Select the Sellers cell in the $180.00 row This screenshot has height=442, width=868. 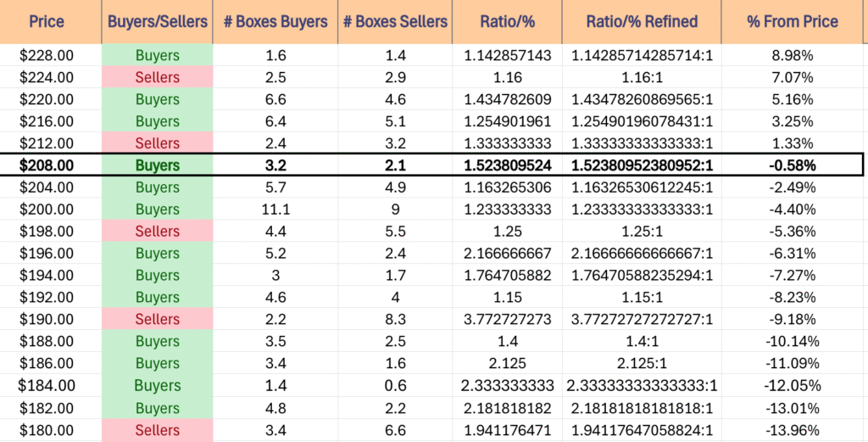(157, 430)
